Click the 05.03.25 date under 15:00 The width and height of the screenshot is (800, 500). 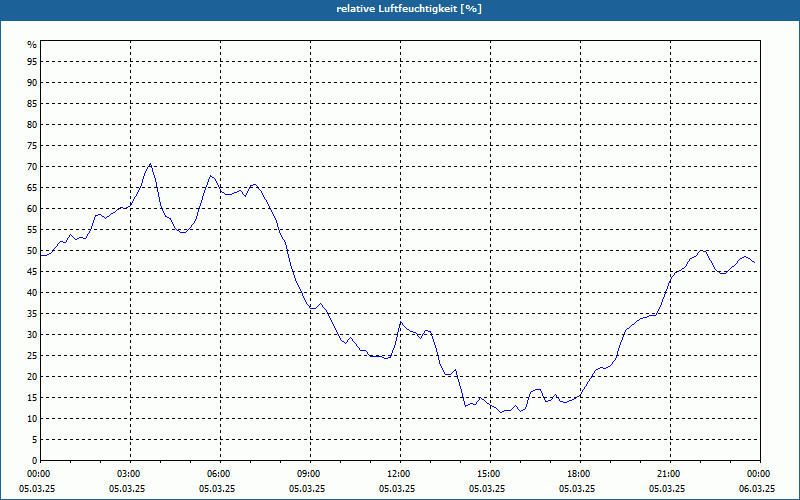coord(487,489)
